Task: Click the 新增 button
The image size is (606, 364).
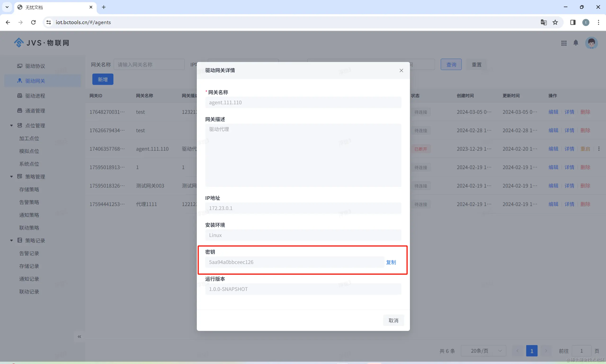Action: click(x=103, y=79)
